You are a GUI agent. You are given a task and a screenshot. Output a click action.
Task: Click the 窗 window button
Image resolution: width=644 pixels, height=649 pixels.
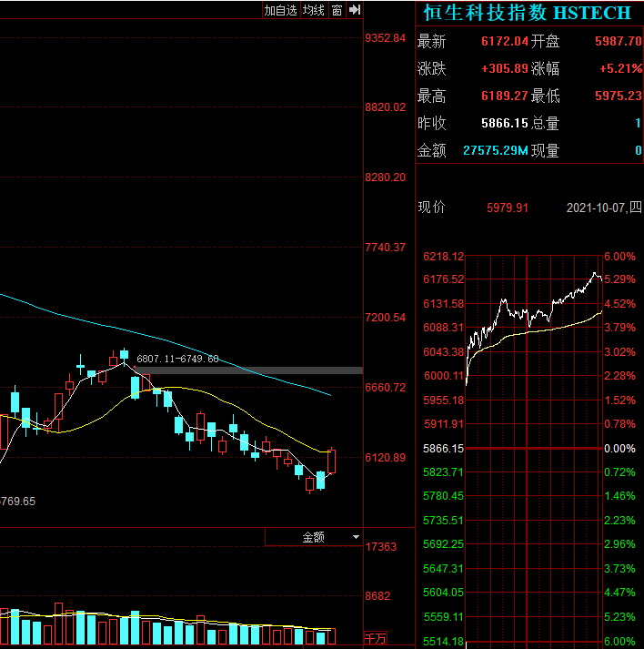click(x=337, y=10)
